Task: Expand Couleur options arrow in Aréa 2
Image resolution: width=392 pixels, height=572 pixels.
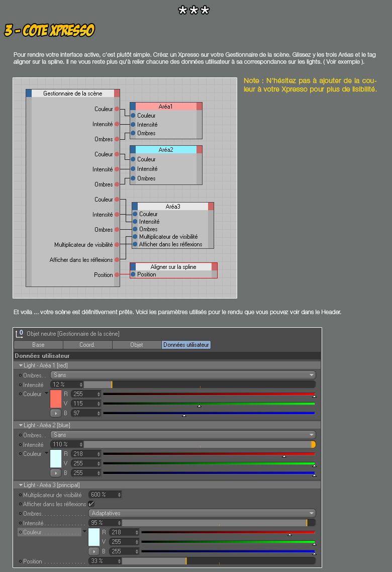Action: pos(47,453)
